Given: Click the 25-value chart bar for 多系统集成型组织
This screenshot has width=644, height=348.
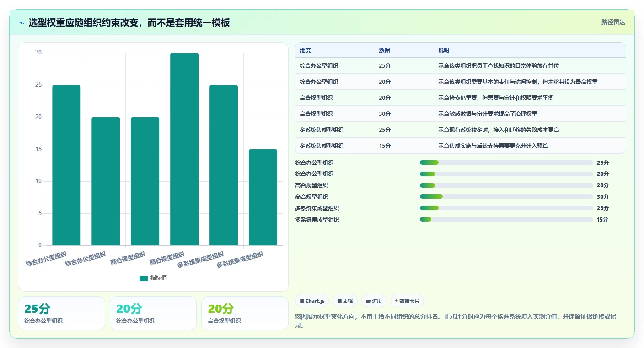Looking at the screenshot, I should [224, 165].
